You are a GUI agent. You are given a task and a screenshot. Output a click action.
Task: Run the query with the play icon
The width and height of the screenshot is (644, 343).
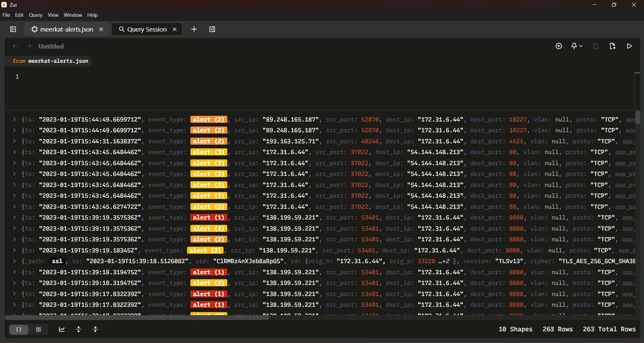tap(630, 46)
